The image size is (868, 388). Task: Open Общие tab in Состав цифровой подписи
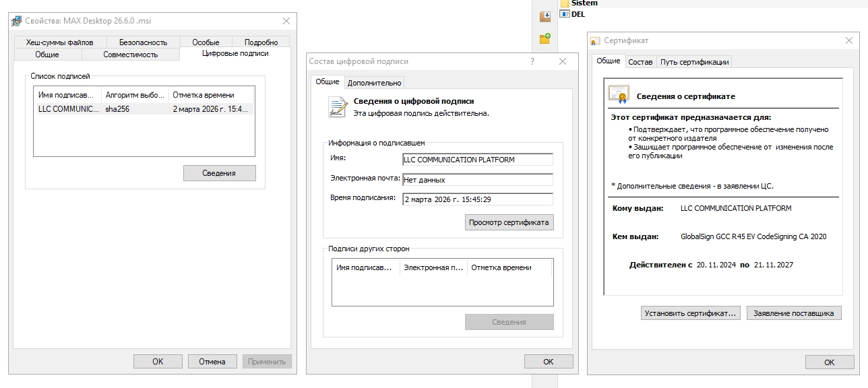pyautogui.click(x=328, y=82)
